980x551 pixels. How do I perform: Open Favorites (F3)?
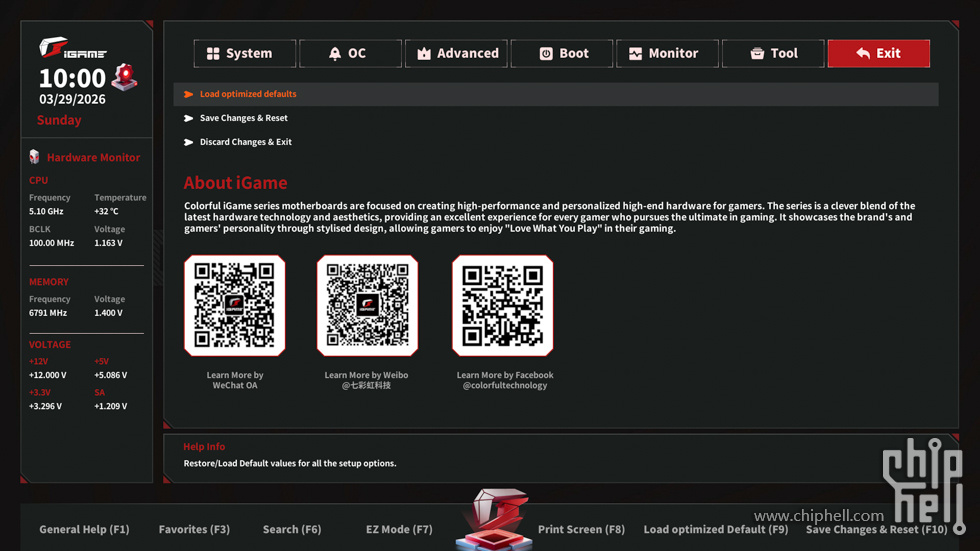(x=194, y=529)
